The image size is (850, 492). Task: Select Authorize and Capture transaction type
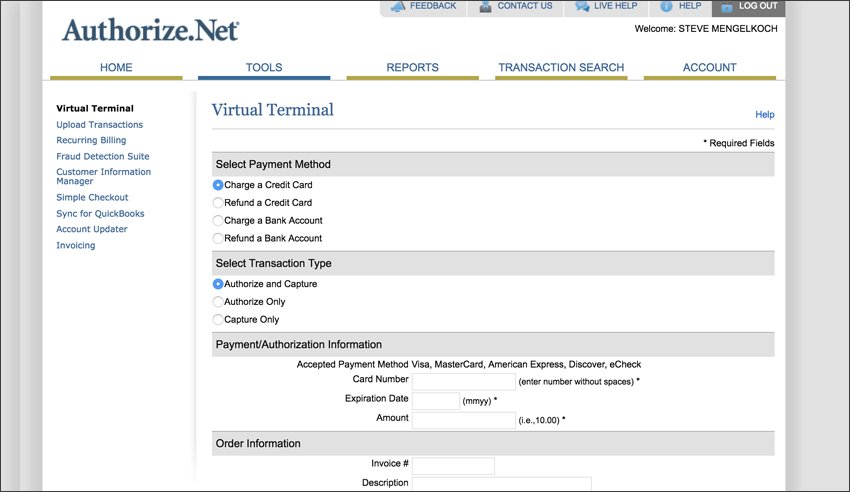click(218, 284)
